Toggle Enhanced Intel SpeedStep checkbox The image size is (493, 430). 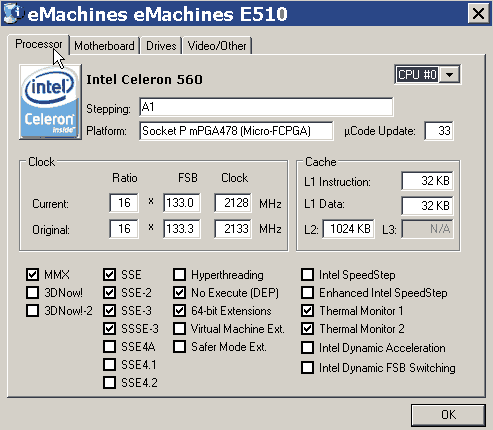click(x=307, y=293)
